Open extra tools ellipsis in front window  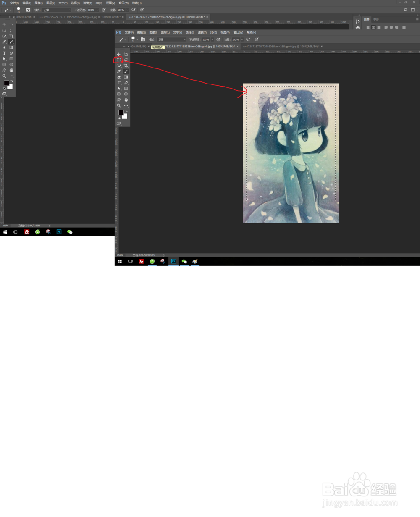click(x=126, y=105)
